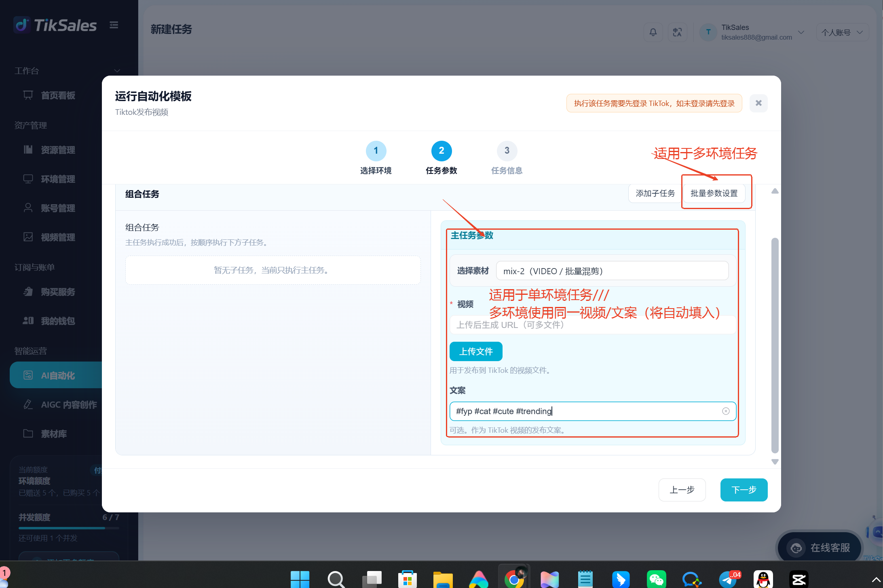This screenshot has width=883, height=588.
Task: Click the dialog's vertical scrollbar thumb
Action: point(775,345)
